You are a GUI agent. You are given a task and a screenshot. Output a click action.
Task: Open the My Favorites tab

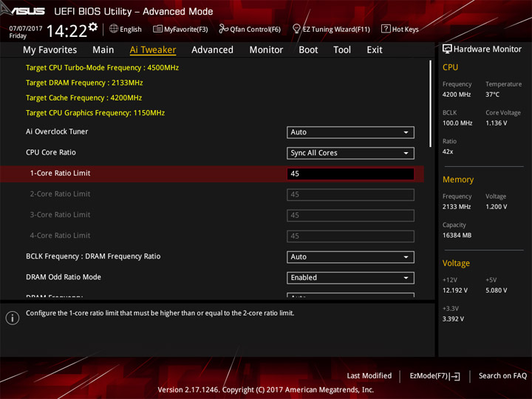[x=50, y=50]
